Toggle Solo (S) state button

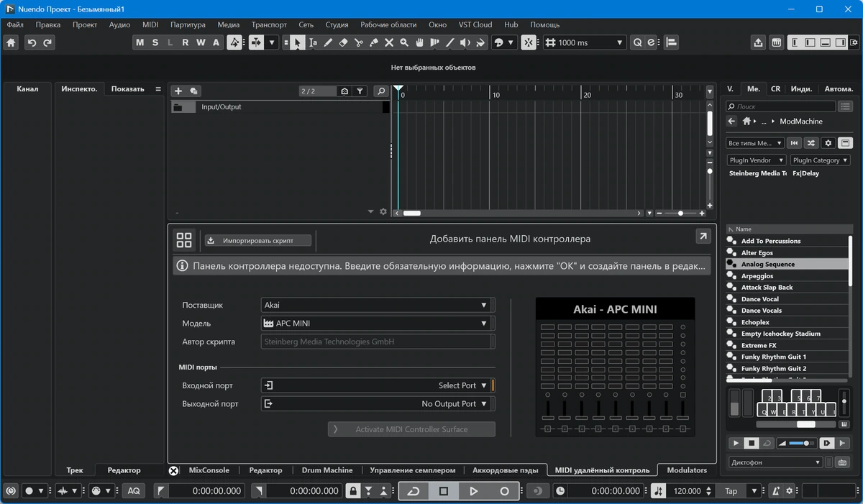[155, 42]
